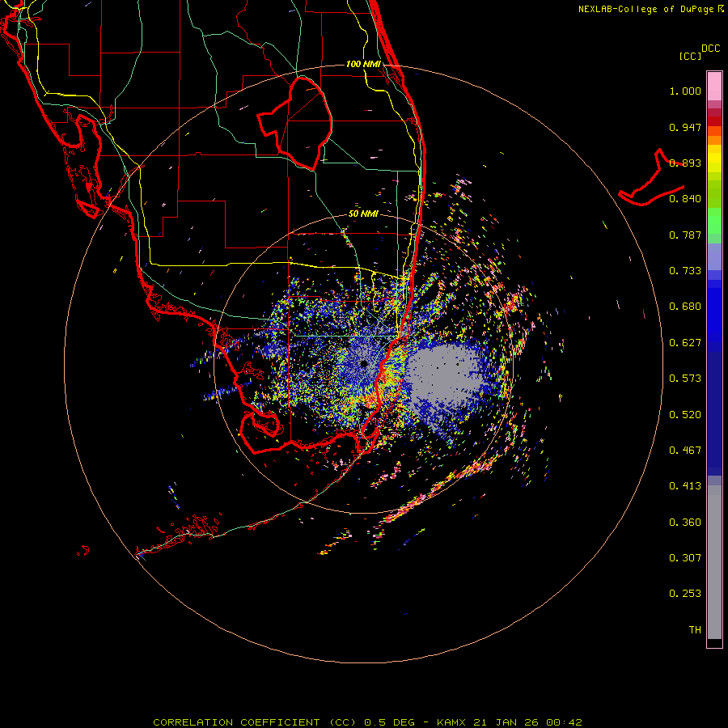The height and width of the screenshot is (728, 728).
Task: Click the 0.947 scale value
Action: coord(685,127)
